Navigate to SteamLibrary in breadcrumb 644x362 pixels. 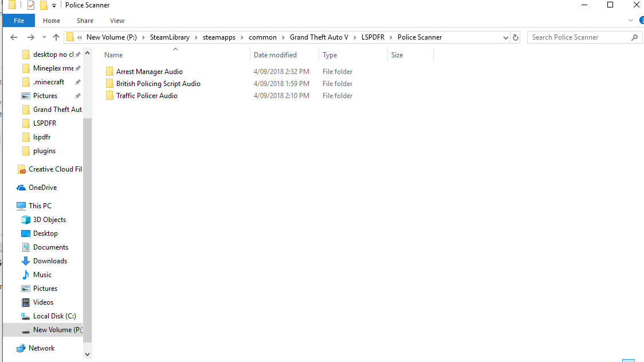[x=170, y=37]
